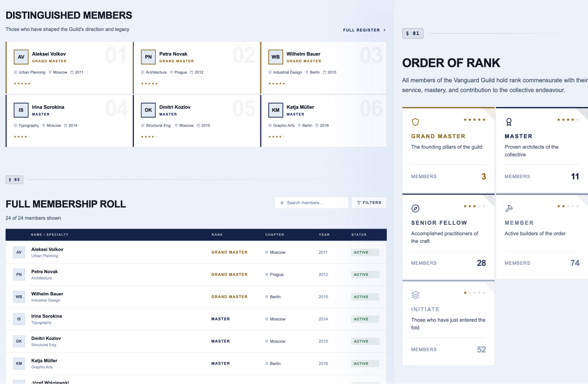Screen dimensions: 588x384
Task: Click the ACTIVE status badge for Petra Novak
Action: coord(365,274)
